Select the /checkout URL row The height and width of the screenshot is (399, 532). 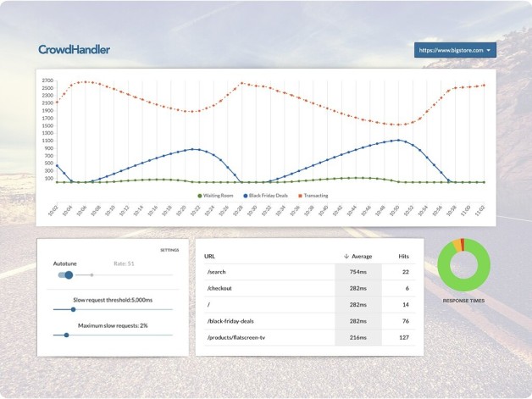(309, 288)
